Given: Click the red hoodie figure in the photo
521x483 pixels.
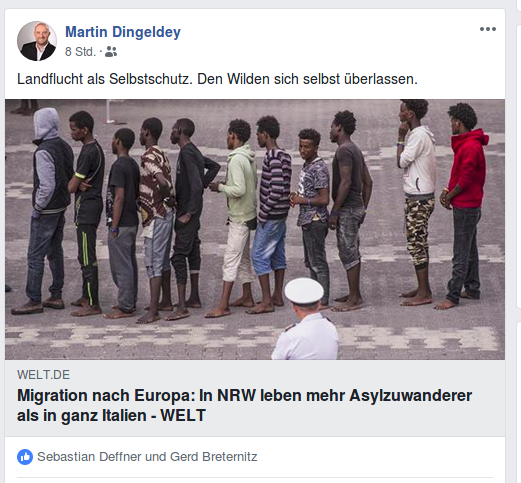Looking at the screenshot, I should (x=465, y=203).
